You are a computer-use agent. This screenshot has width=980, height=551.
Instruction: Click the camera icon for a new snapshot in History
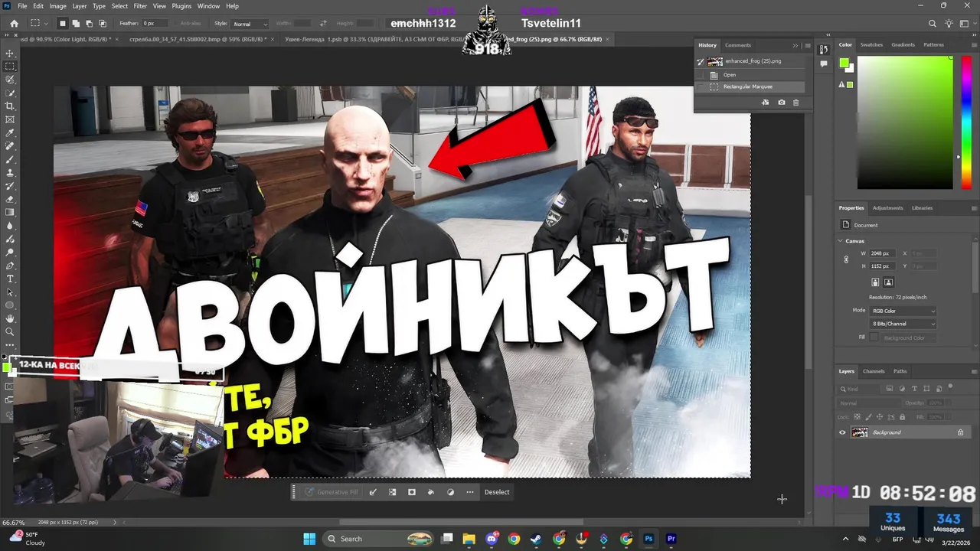781,103
